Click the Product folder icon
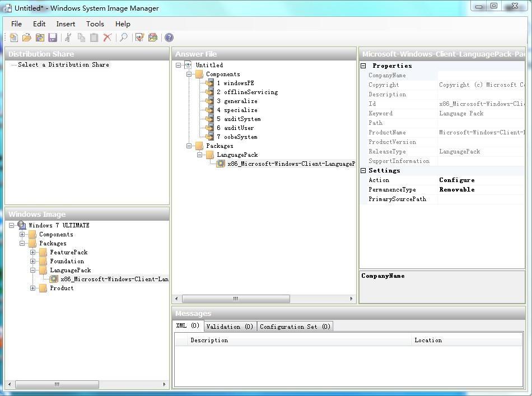Viewport: 532px width, 396px height. (x=43, y=288)
